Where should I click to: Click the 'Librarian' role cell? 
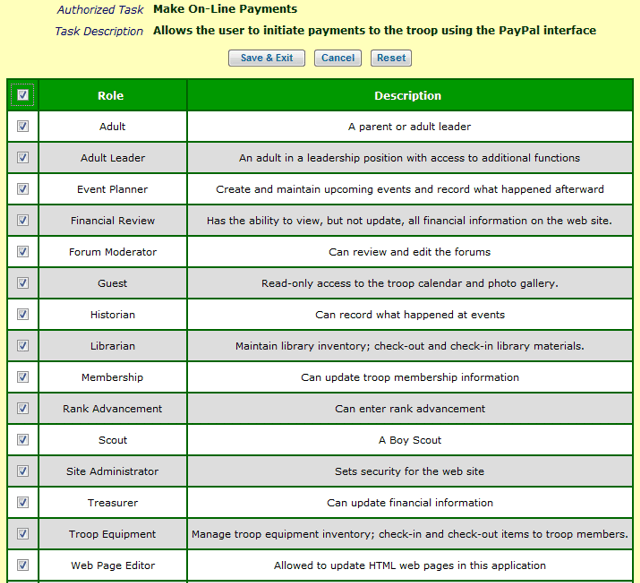(113, 346)
